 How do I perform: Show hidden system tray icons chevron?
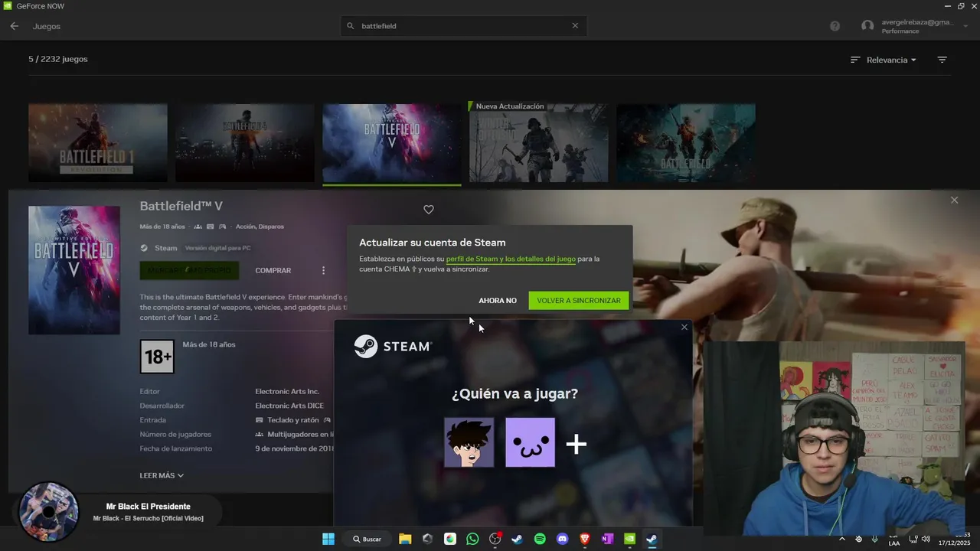tap(842, 539)
